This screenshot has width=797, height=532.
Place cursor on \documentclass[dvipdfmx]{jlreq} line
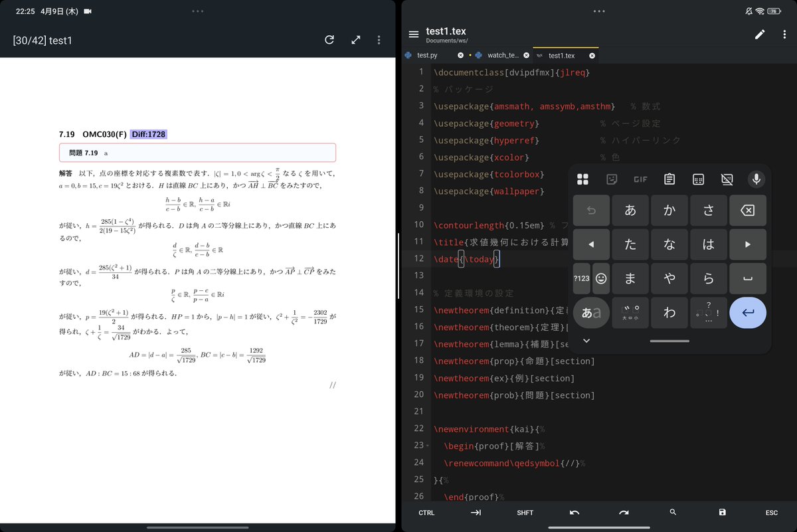511,72
